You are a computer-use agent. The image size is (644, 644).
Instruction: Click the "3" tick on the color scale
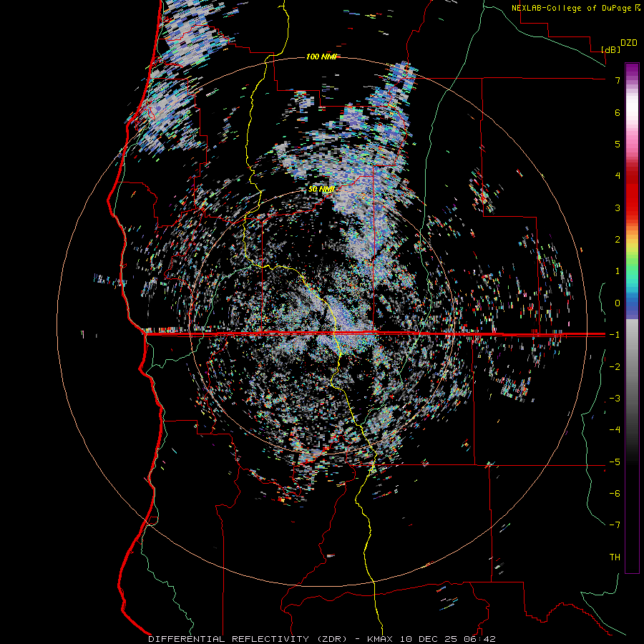pyautogui.click(x=618, y=208)
